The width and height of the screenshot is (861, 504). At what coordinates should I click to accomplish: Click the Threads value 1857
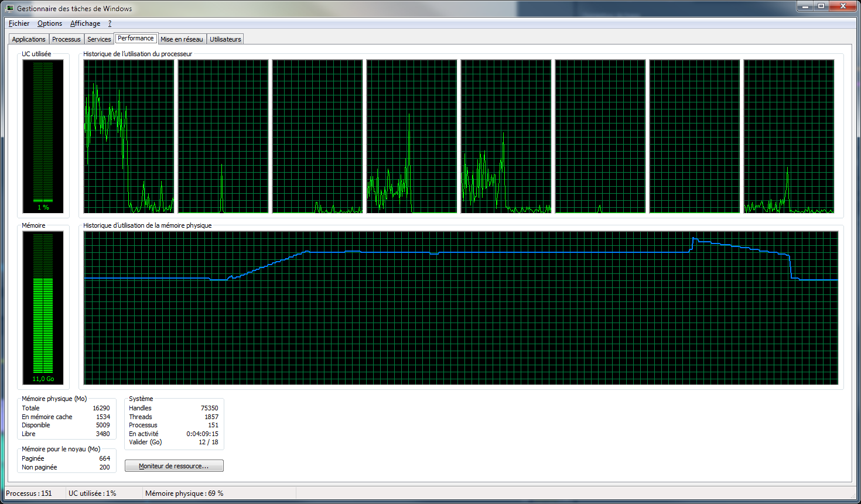click(211, 417)
